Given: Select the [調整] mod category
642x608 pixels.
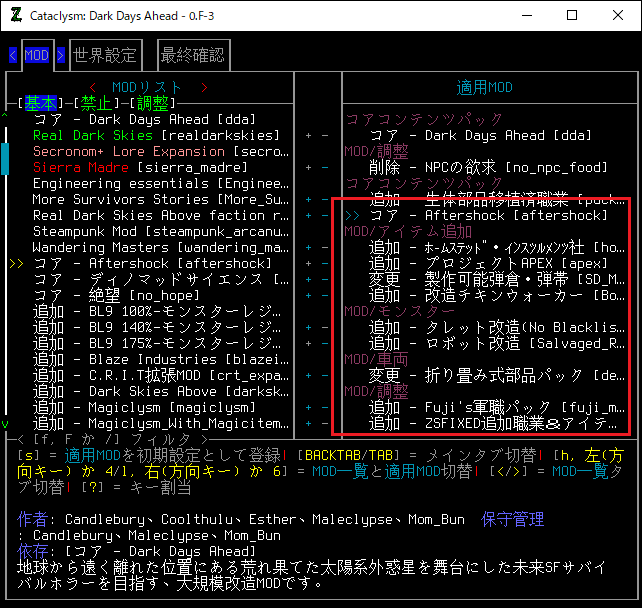Looking at the screenshot, I should 152,103.
